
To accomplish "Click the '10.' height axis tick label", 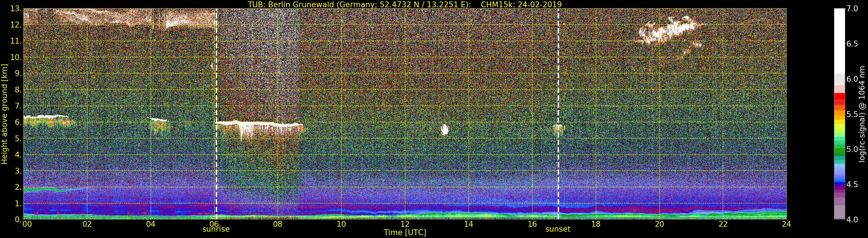I will pyautogui.click(x=16, y=57).
